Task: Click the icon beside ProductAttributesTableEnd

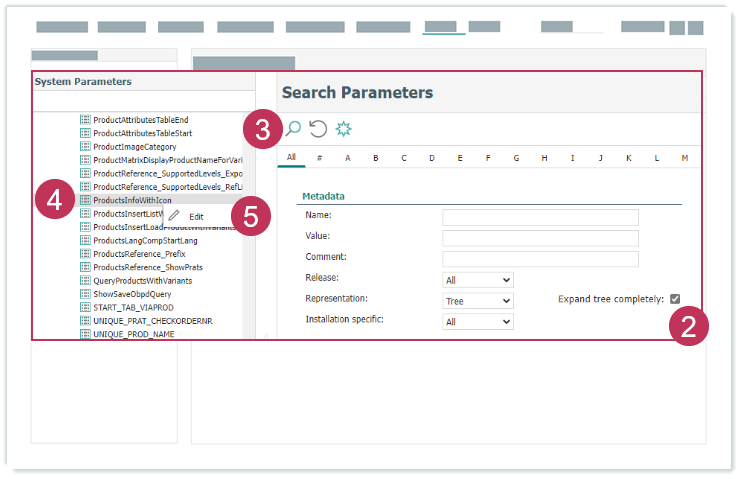Action: 85,120
